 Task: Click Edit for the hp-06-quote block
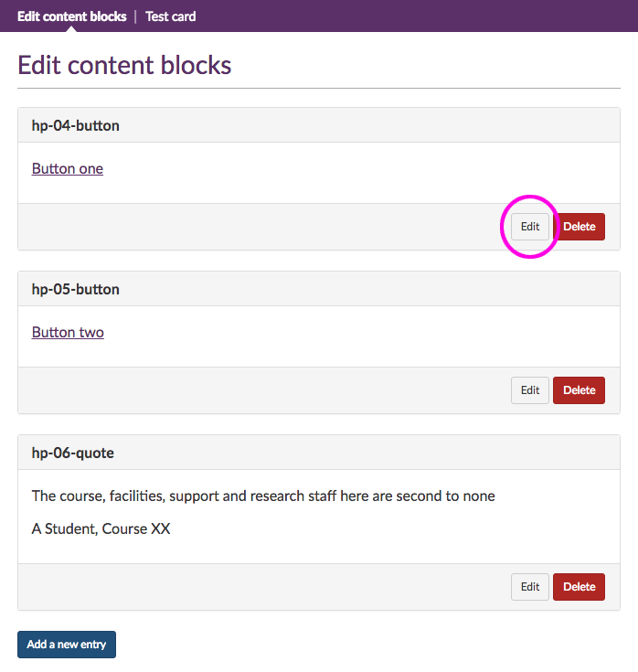pyautogui.click(x=530, y=587)
